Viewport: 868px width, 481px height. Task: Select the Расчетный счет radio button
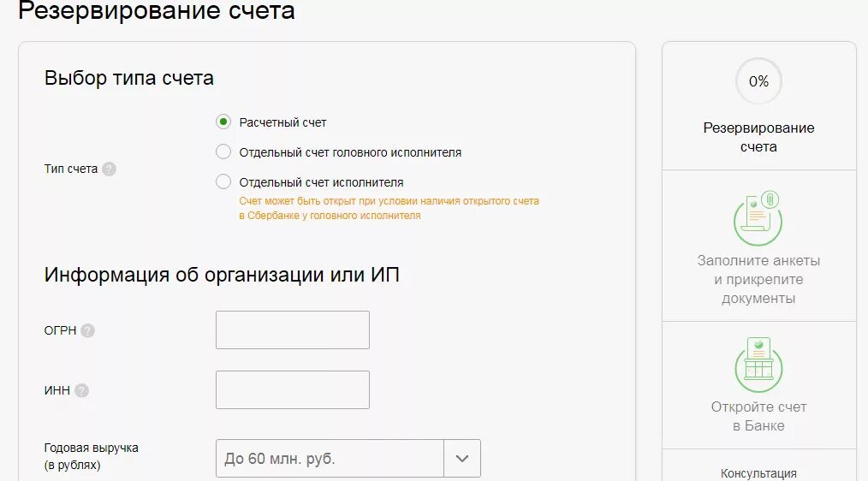coord(223,122)
